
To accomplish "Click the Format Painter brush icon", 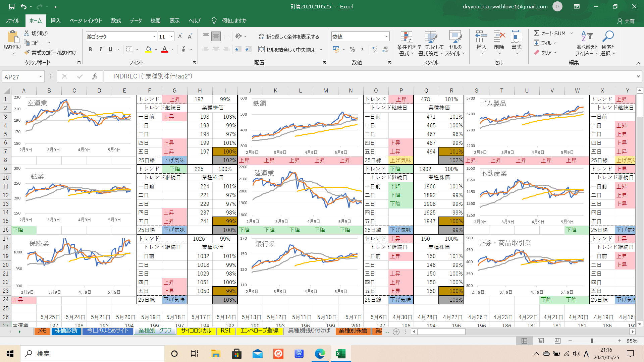I will 27,53.
